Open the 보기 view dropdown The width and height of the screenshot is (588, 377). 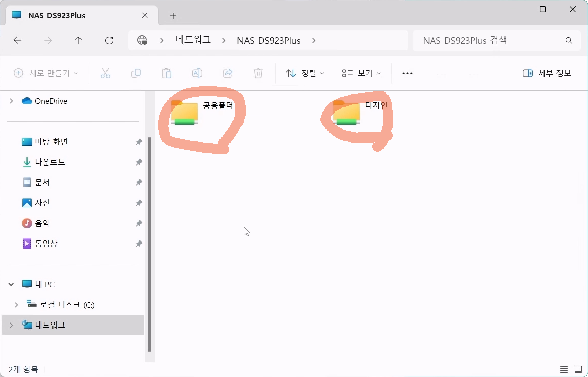click(361, 73)
